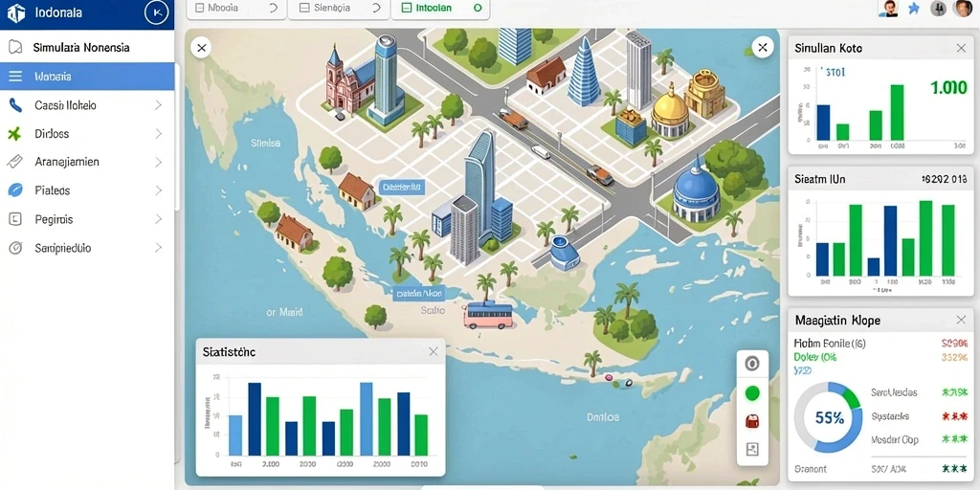Click the pink bus icon on the map

(488, 314)
